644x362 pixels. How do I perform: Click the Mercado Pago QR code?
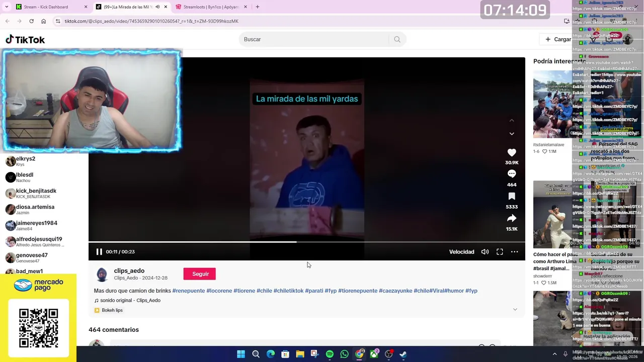coord(39,328)
